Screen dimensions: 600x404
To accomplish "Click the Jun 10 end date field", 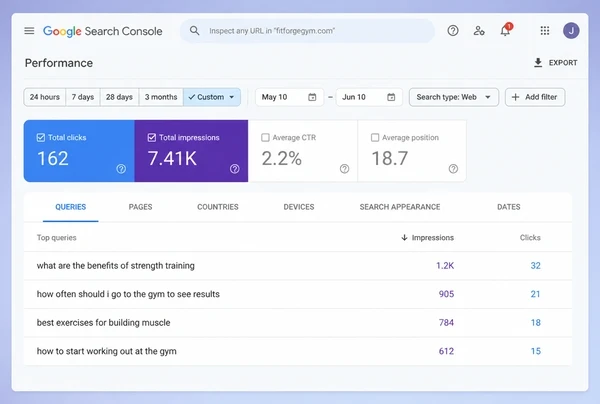I will (369, 97).
